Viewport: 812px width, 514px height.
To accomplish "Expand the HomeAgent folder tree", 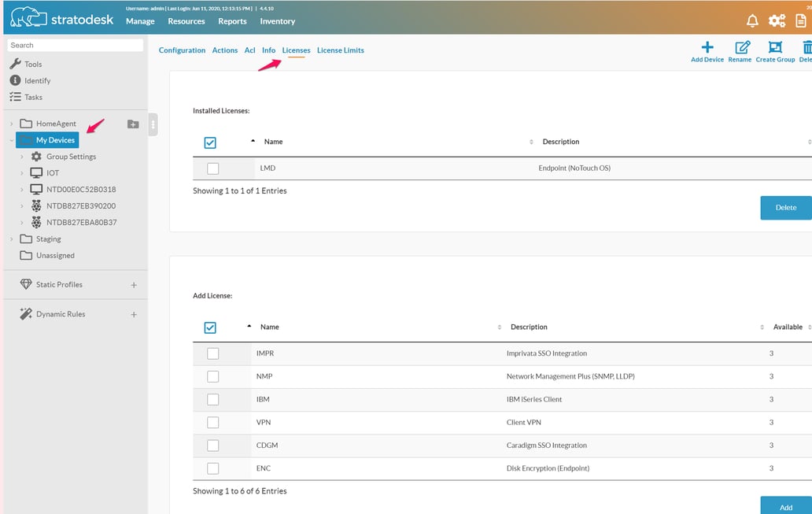I will coord(11,124).
